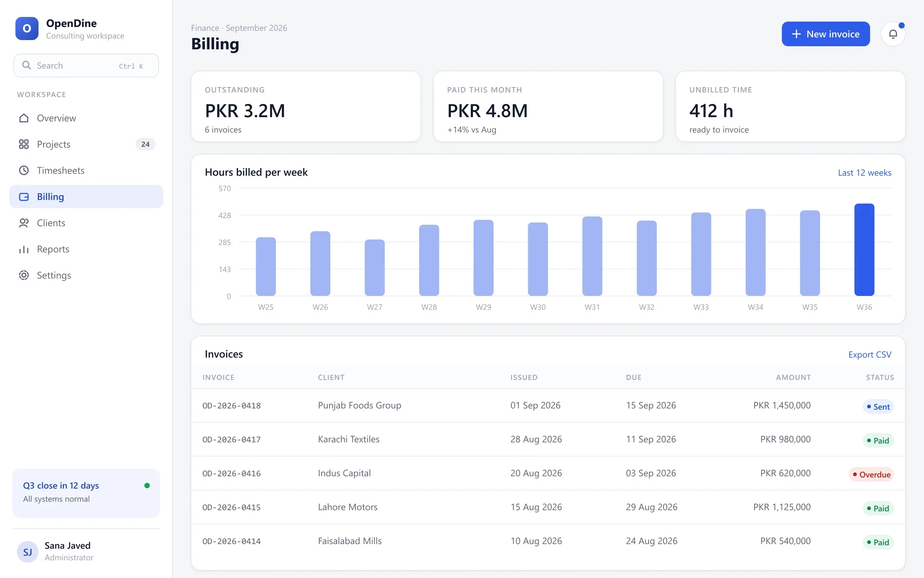924x578 pixels.
Task: Click the Paid badge for Karachi Textiles
Action: click(878, 440)
